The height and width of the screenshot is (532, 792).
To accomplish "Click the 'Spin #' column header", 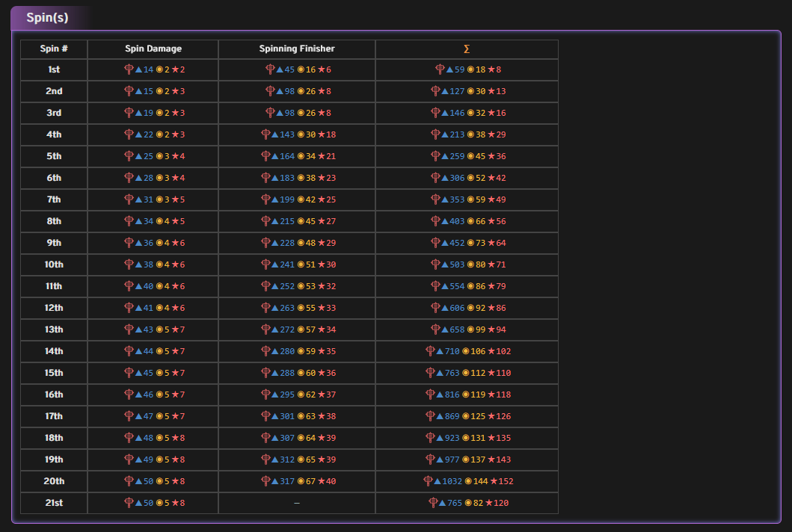I will pos(54,49).
